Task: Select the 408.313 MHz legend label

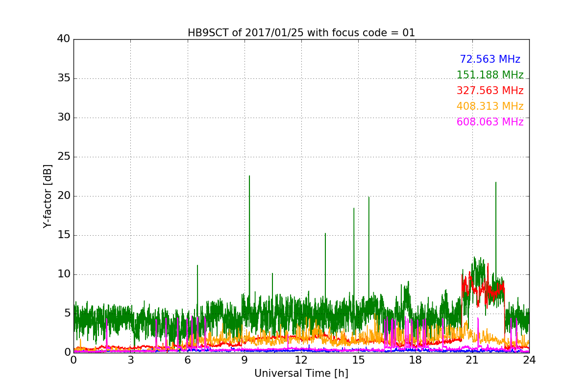Action: point(490,106)
